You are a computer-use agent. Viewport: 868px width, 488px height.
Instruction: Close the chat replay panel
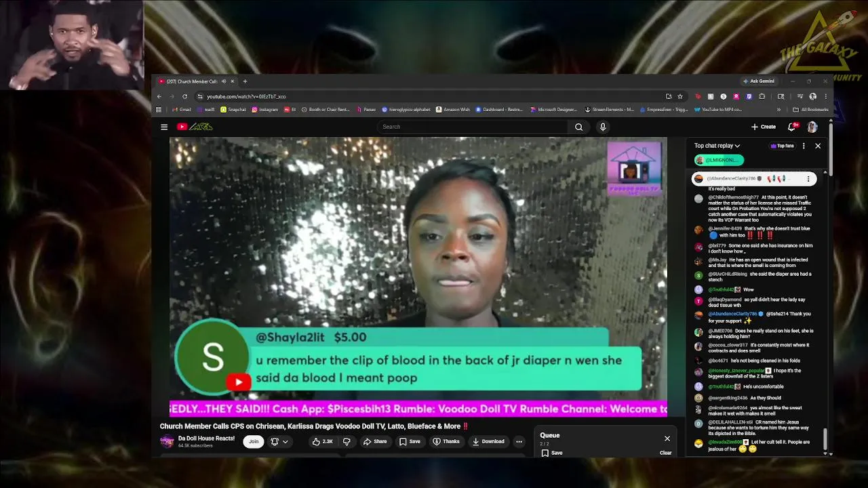tap(818, 146)
